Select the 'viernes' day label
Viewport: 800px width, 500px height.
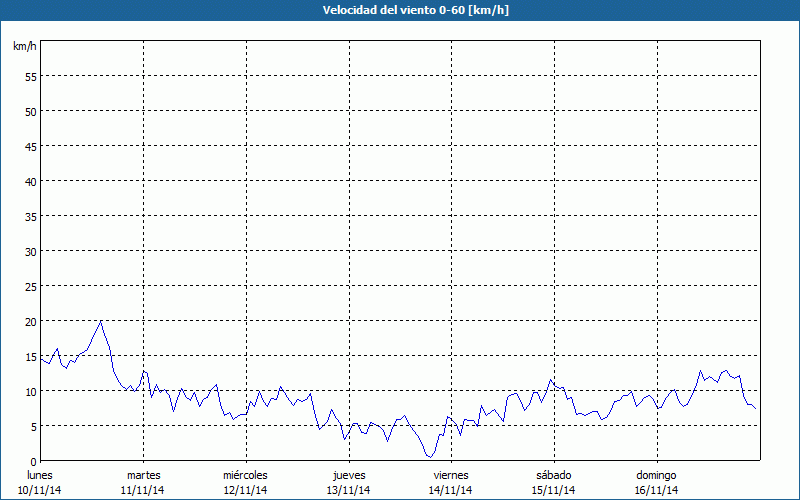451,475
